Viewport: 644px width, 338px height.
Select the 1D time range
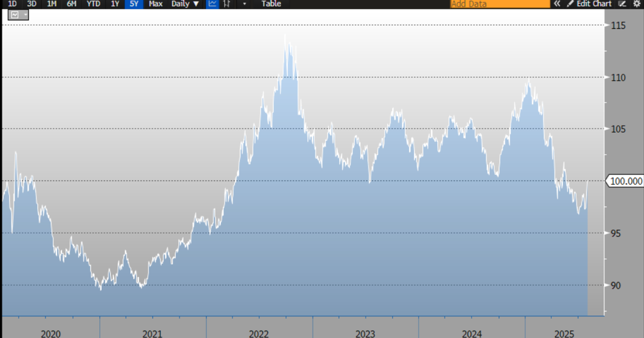point(12,4)
